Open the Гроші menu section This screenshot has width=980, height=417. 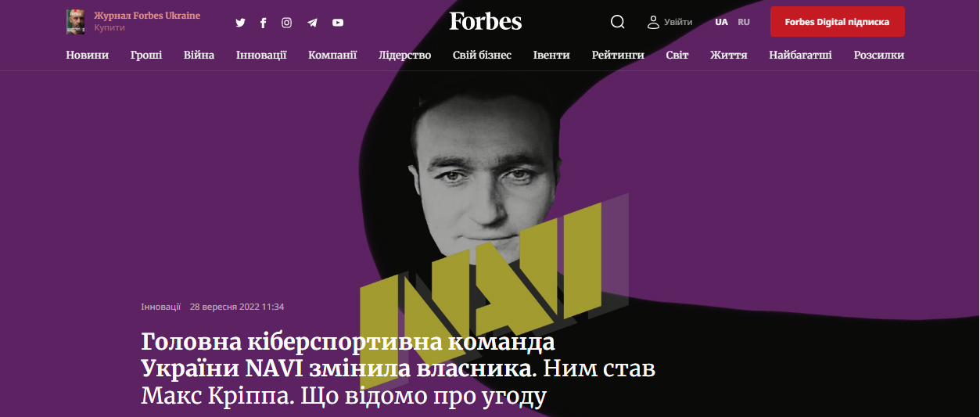click(146, 55)
